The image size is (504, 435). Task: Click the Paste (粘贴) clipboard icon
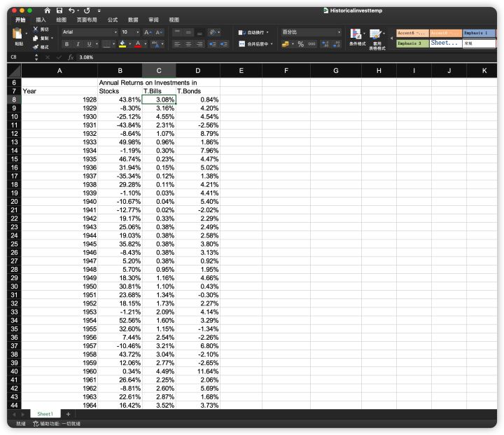[17, 34]
